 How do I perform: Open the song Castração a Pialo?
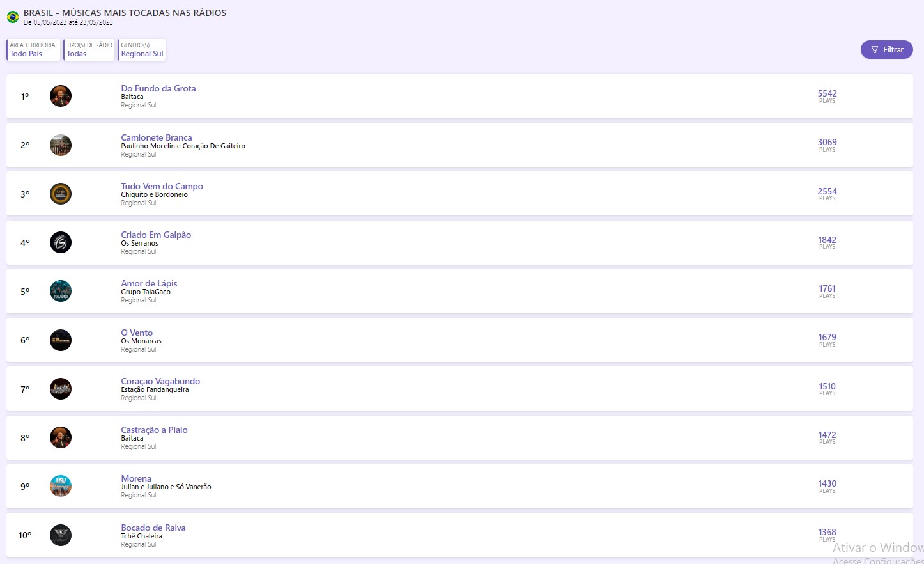click(154, 430)
